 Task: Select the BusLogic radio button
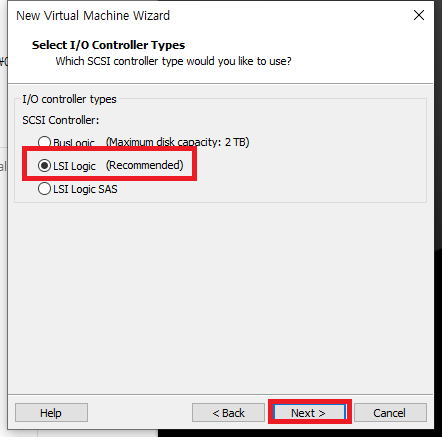[x=44, y=142]
